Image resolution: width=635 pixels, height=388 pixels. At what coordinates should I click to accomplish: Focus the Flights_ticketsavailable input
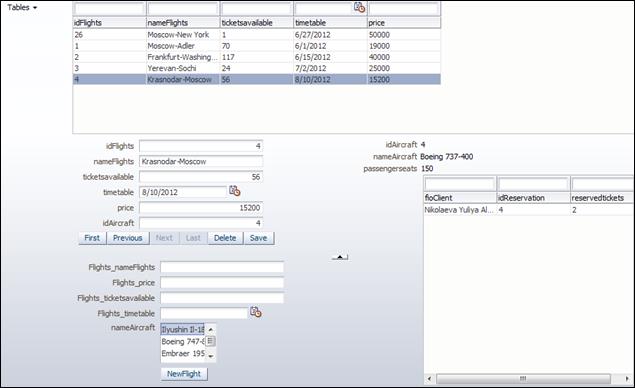pyautogui.click(x=222, y=298)
